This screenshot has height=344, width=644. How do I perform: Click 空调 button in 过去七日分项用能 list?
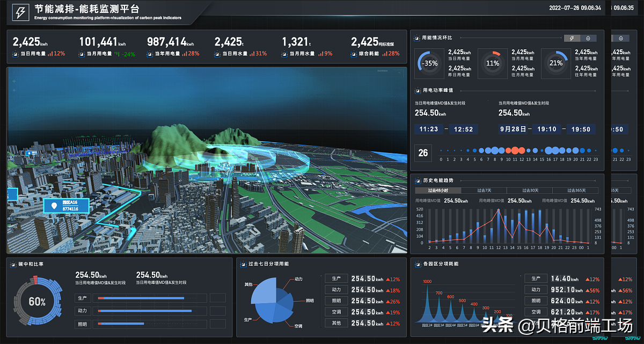(336, 312)
